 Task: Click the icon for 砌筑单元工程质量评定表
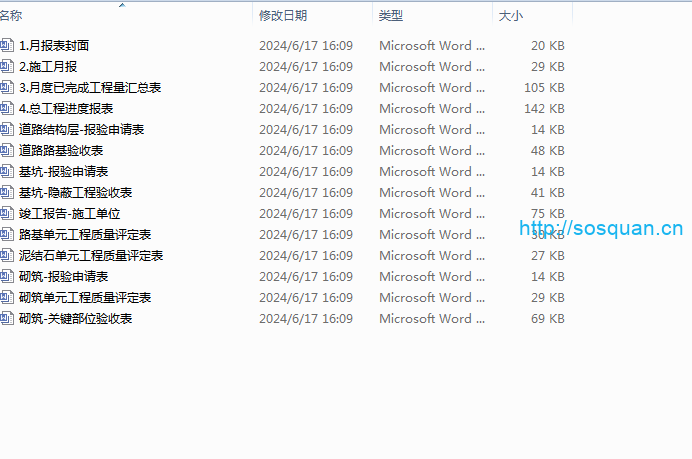(x=8, y=297)
